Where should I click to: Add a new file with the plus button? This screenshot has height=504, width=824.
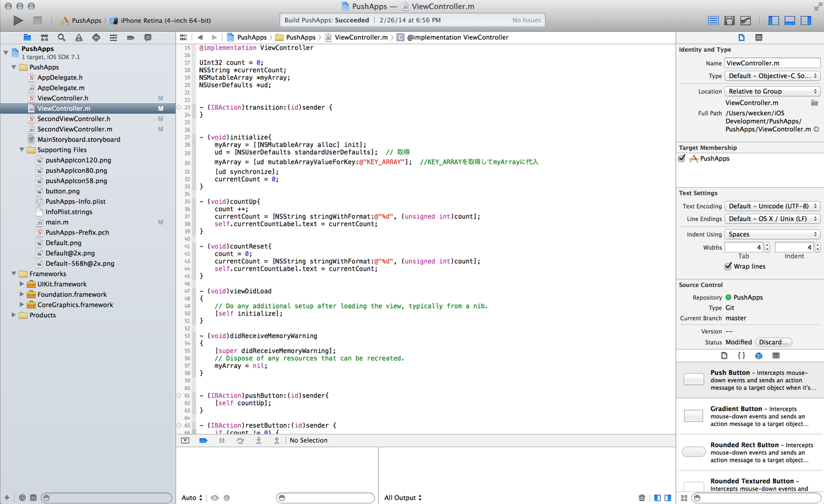7,498
